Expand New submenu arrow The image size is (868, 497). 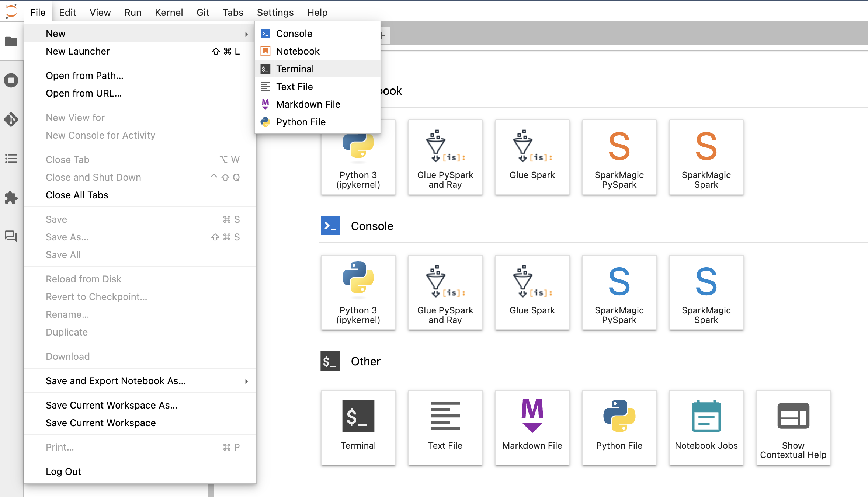[x=246, y=33]
